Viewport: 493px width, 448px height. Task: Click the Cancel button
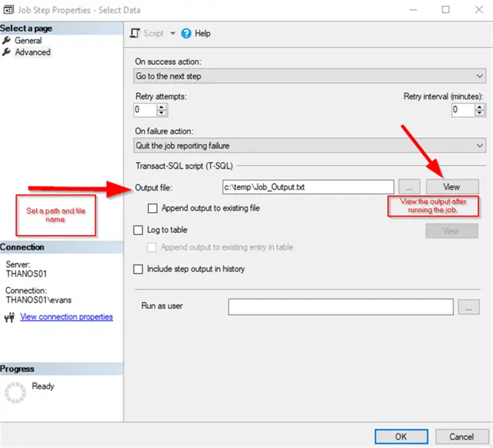[x=461, y=437]
